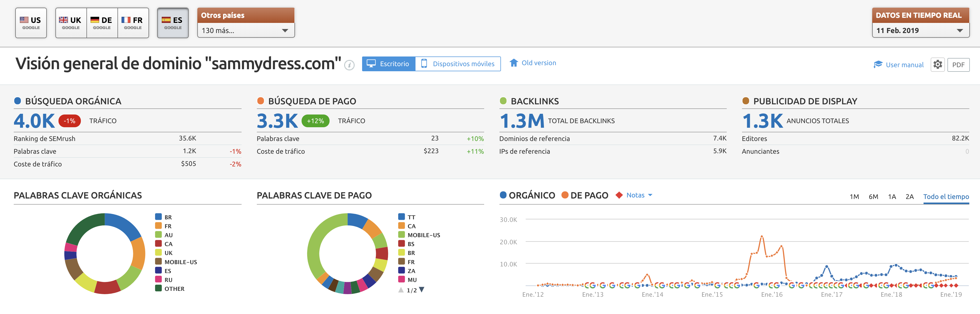Switch to DE Google database
The image size is (980, 314).
[x=102, y=23]
